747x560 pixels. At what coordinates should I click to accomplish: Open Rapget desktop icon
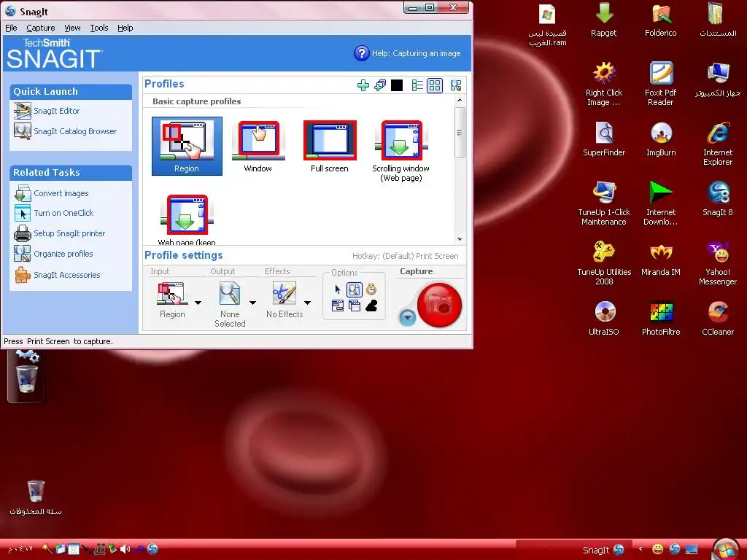603,20
